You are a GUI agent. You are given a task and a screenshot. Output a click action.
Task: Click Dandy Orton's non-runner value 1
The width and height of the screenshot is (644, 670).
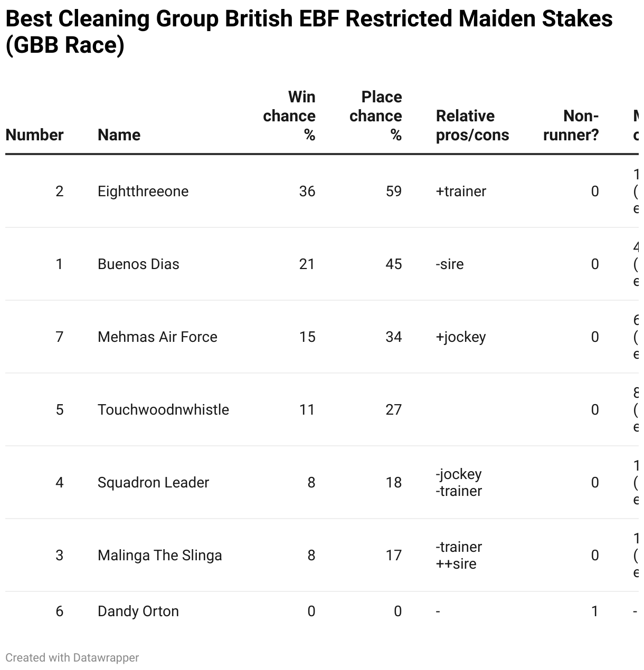(594, 611)
